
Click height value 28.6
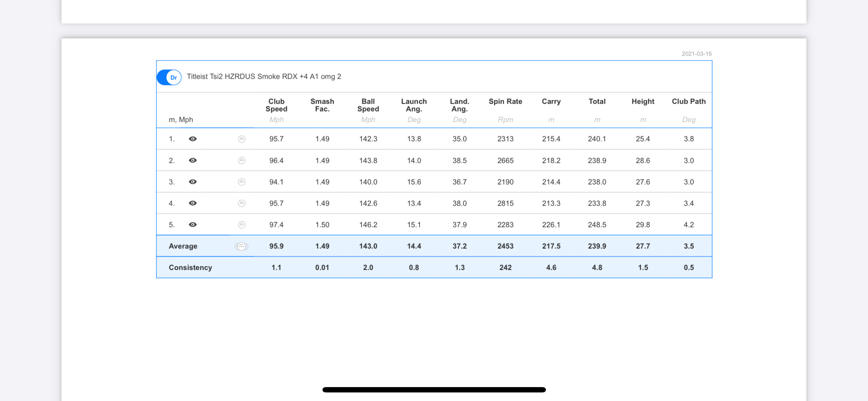pos(643,160)
